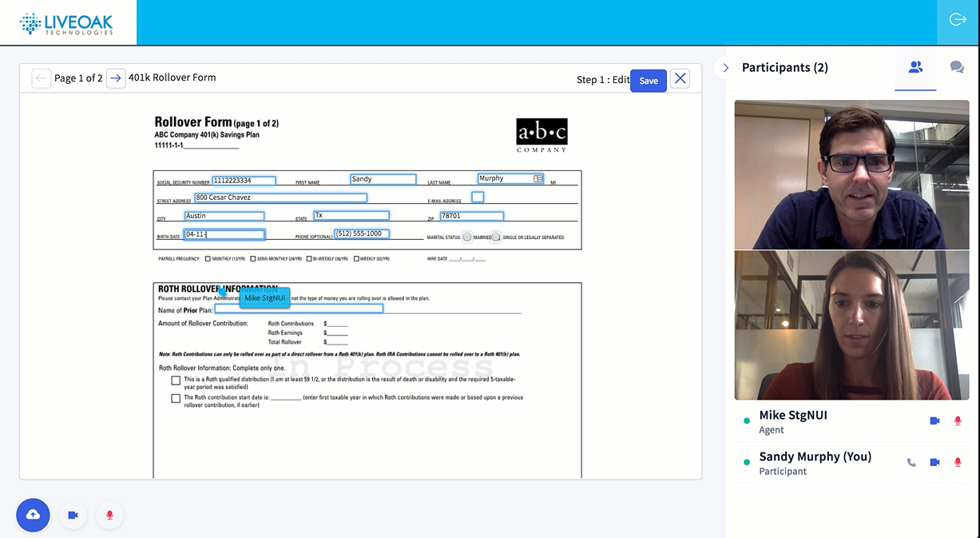Toggle camera in bottom toolbar

[x=73, y=515]
